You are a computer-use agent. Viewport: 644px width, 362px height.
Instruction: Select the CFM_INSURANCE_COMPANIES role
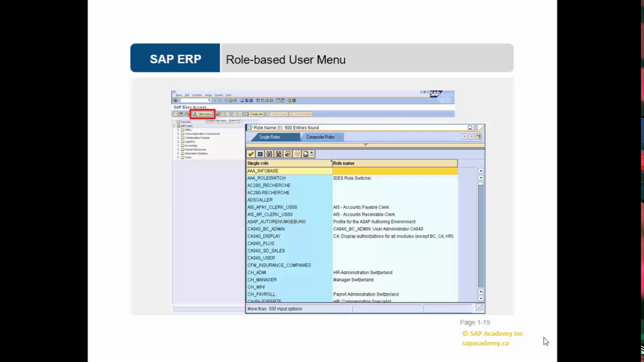click(352, 265)
